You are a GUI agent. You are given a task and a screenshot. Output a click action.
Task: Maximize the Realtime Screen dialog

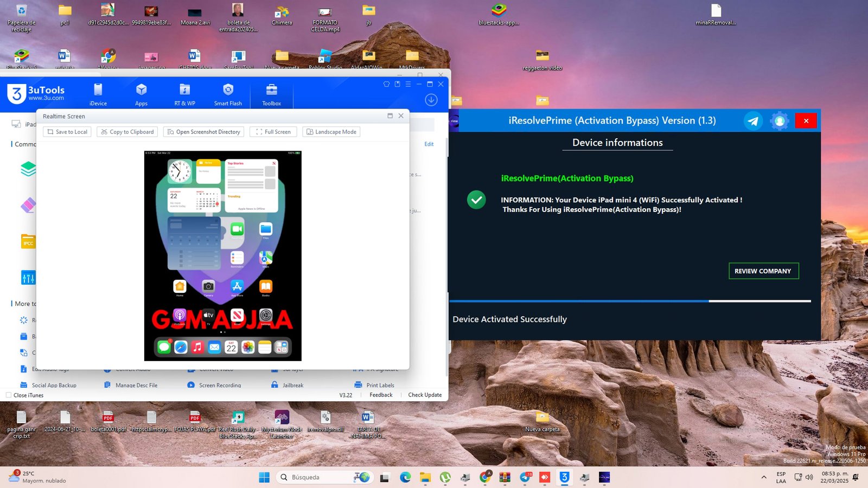pyautogui.click(x=390, y=116)
